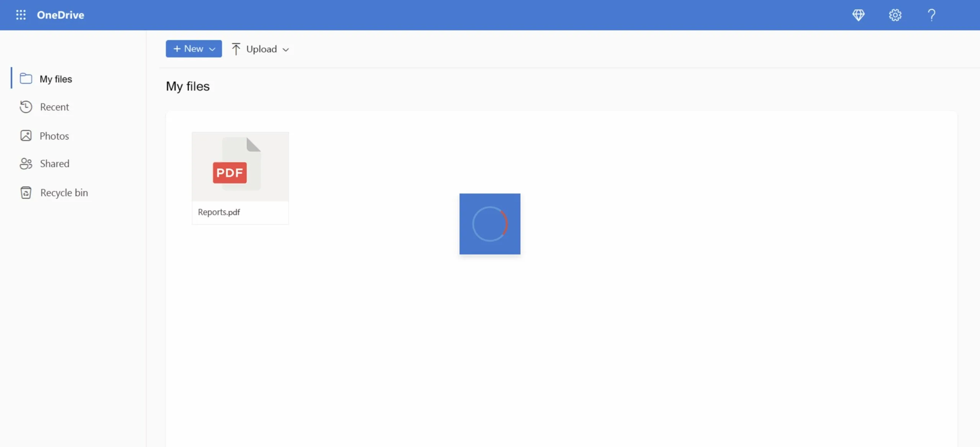The width and height of the screenshot is (980, 447).
Task: Open OneDrive Settings gear icon
Action: [895, 15]
